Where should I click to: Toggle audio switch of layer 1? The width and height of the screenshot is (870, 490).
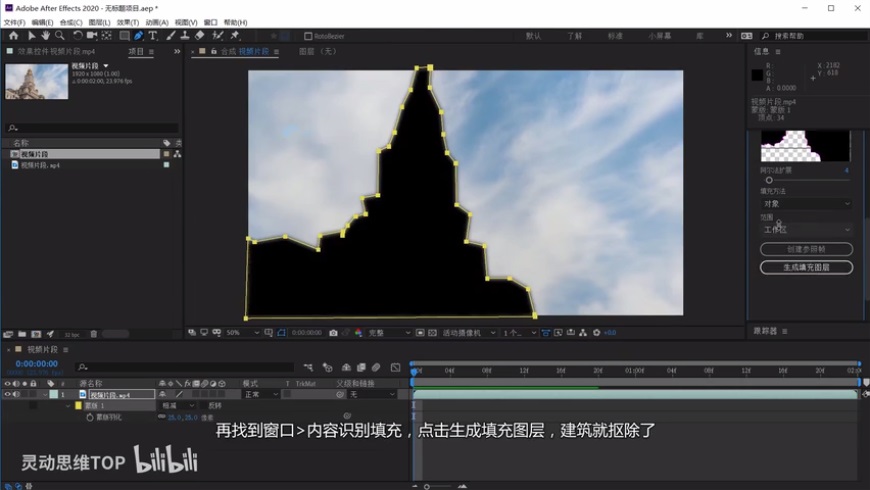point(17,395)
